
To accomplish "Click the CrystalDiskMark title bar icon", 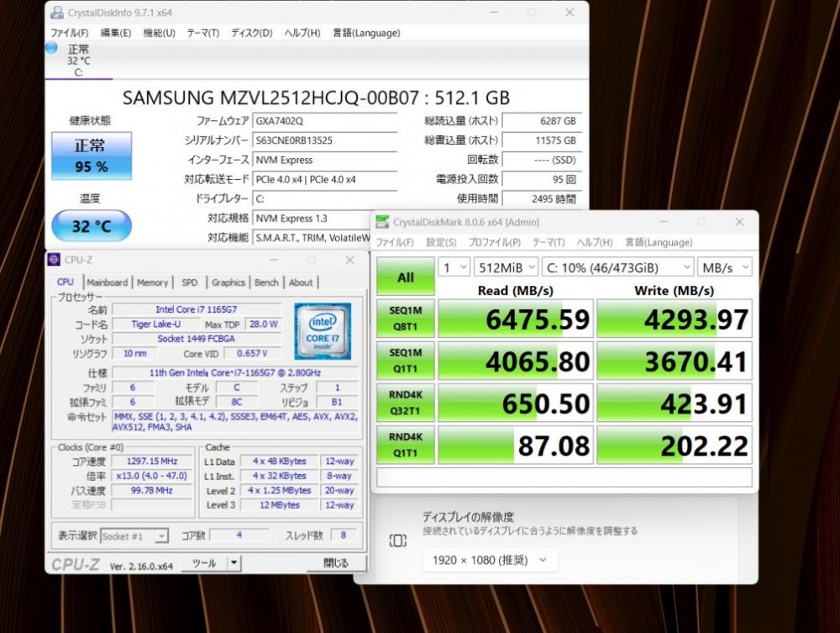I will (382, 222).
